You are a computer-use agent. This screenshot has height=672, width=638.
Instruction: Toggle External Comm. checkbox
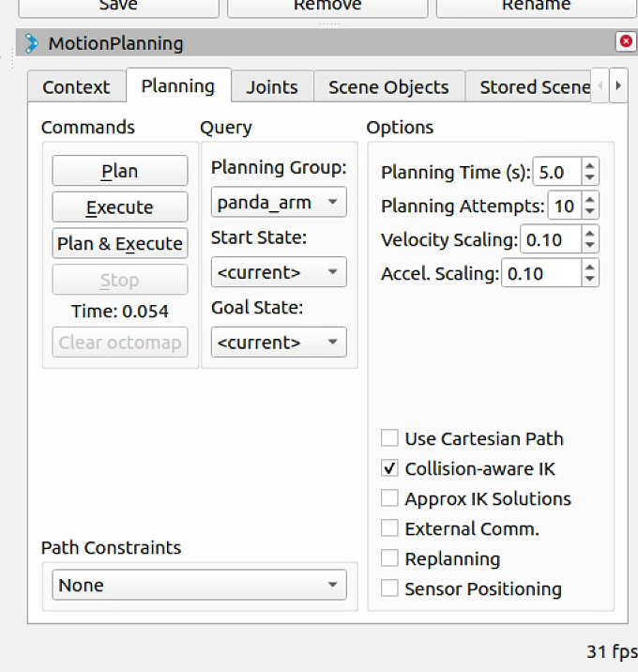pyautogui.click(x=389, y=528)
